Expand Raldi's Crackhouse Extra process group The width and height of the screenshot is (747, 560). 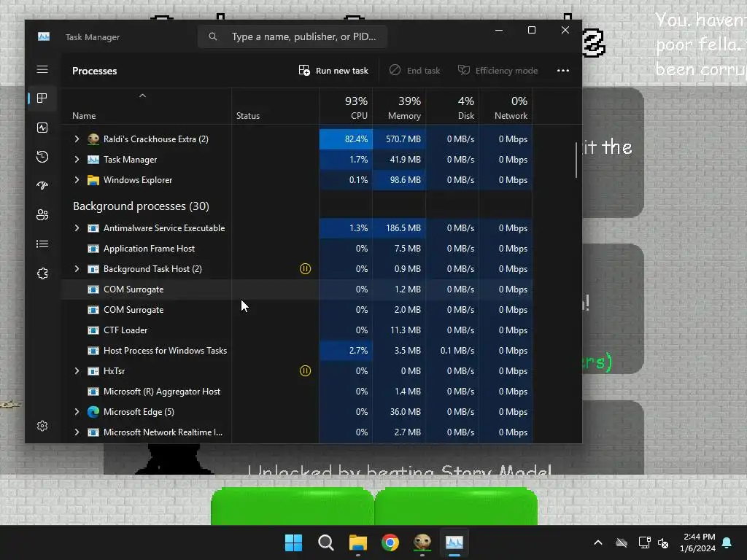[77, 139]
